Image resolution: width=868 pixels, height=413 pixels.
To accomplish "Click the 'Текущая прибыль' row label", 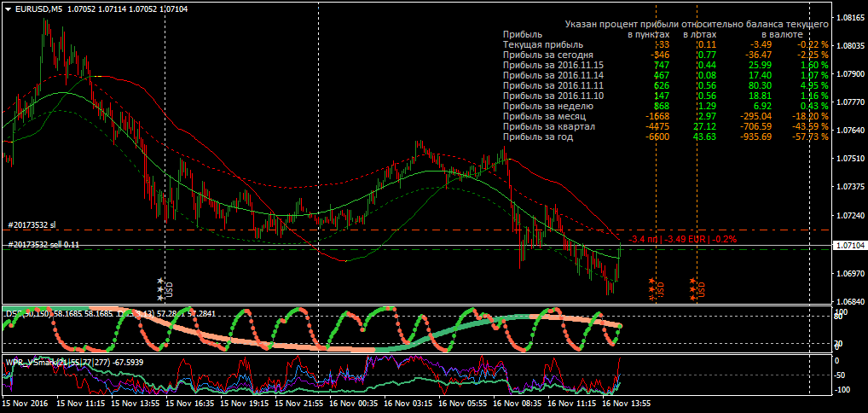I will point(543,44).
